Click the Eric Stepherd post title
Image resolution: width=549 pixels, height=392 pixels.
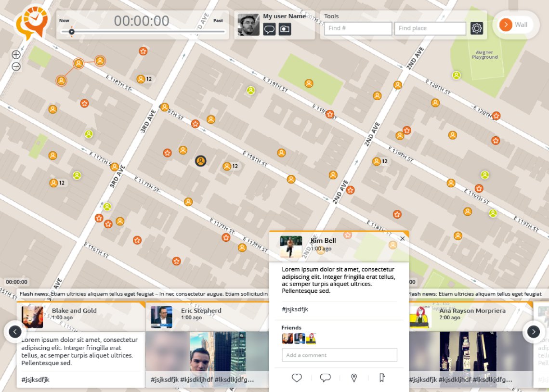(201, 311)
